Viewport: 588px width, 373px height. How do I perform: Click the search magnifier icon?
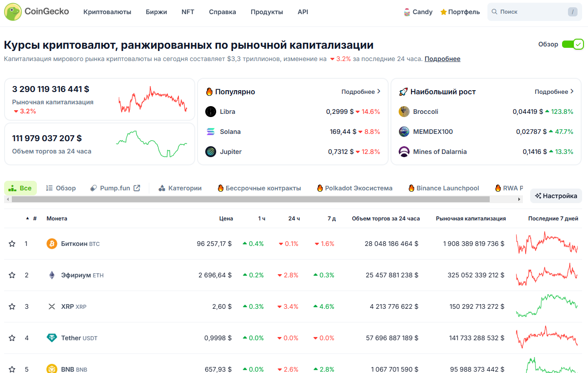[x=494, y=12]
